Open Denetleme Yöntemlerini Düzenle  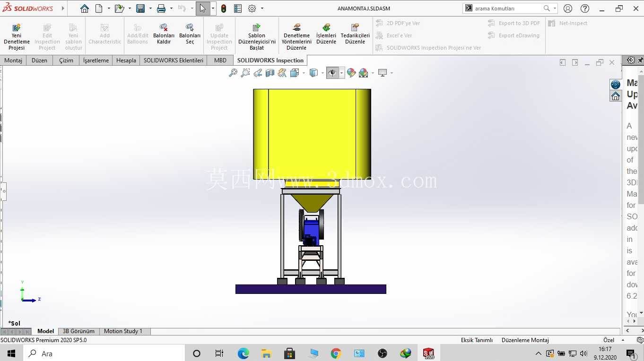click(296, 37)
